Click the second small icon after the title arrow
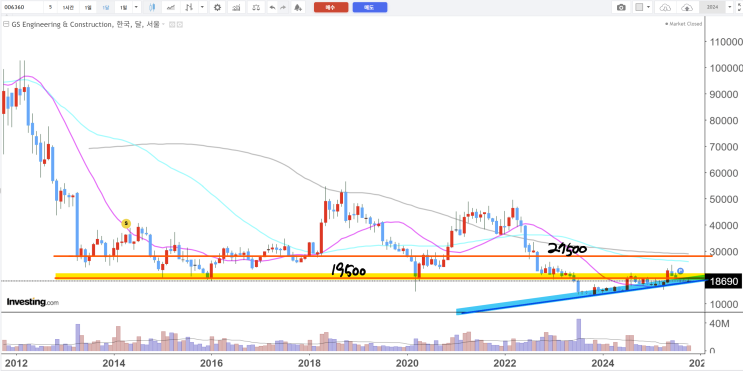 [180, 24]
